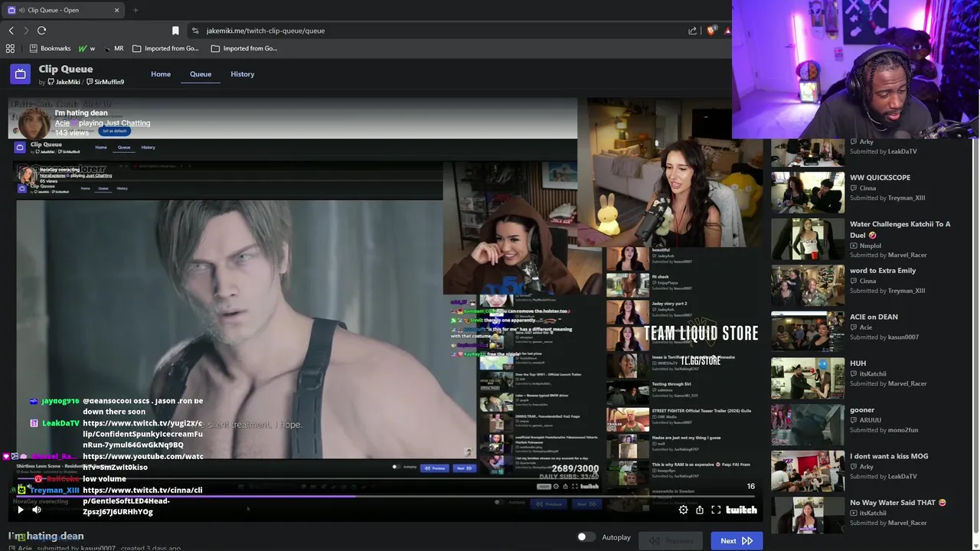Go to the Next clip

point(737,540)
